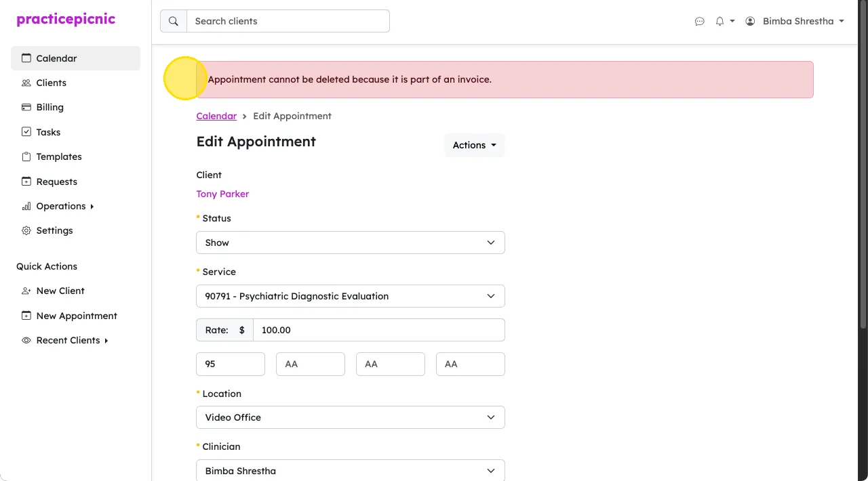Open the Actions dropdown button
Viewport: 868px width, 481px height.
pos(474,145)
